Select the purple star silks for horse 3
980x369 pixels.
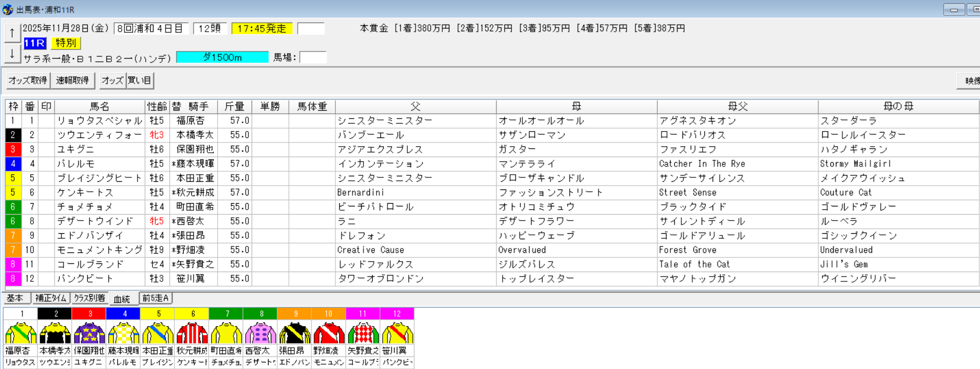coord(89,333)
